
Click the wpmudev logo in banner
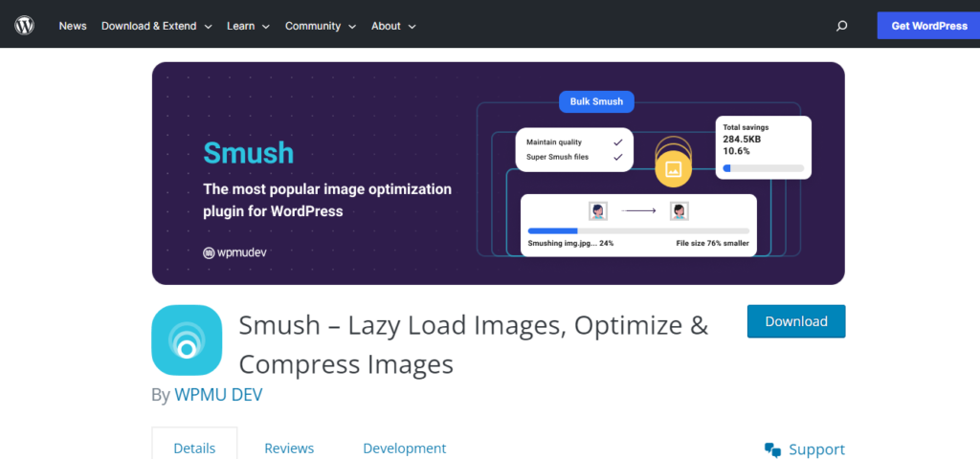pyautogui.click(x=235, y=252)
